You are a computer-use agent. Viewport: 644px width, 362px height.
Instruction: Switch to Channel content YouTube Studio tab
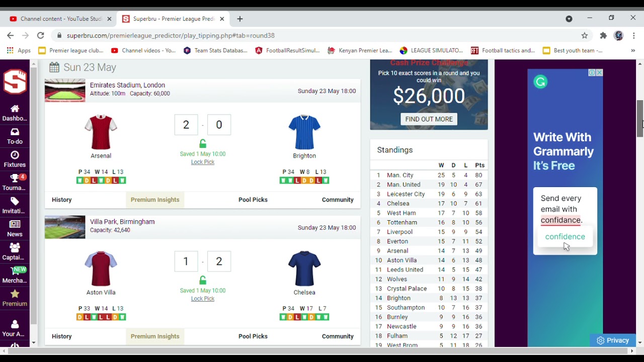point(60,19)
